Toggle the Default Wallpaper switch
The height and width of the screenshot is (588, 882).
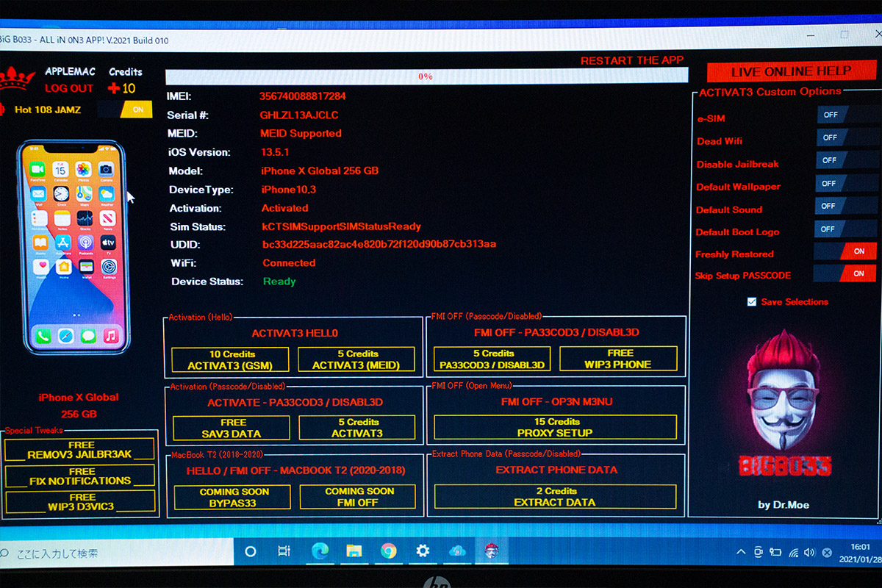pyautogui.click(x=845, y=183)
